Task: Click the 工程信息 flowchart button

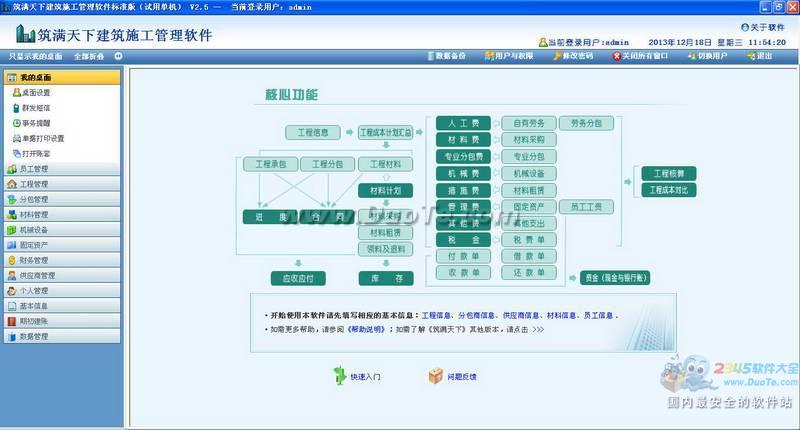Action: point(313,133)
